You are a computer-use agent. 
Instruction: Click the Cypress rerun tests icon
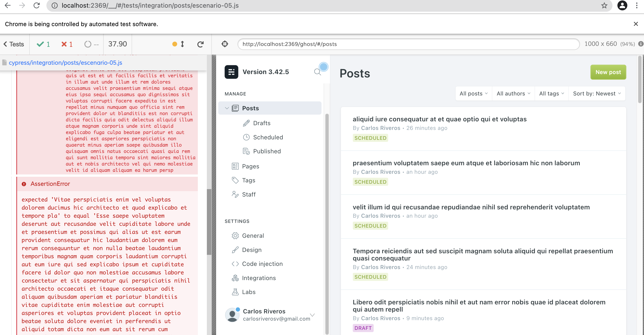point(200,44)
